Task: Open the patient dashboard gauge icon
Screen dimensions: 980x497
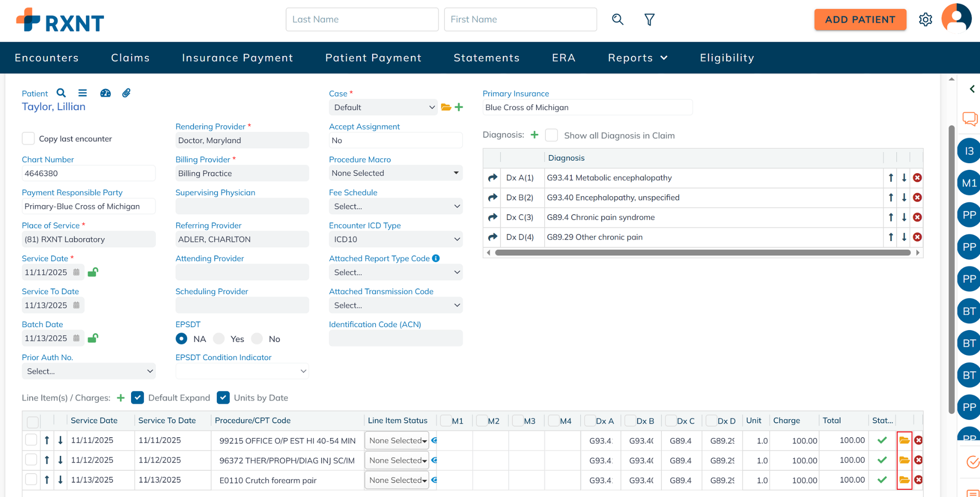Action: pyautogui.click(x=105, y=93)
